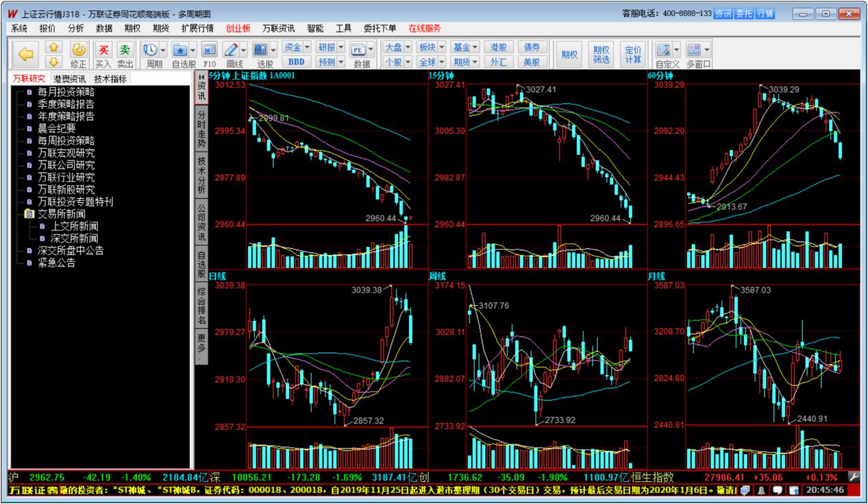Click the 买入 (buy) icon
The width and height of the screenshot is (868, 504).
pos(103,50)
